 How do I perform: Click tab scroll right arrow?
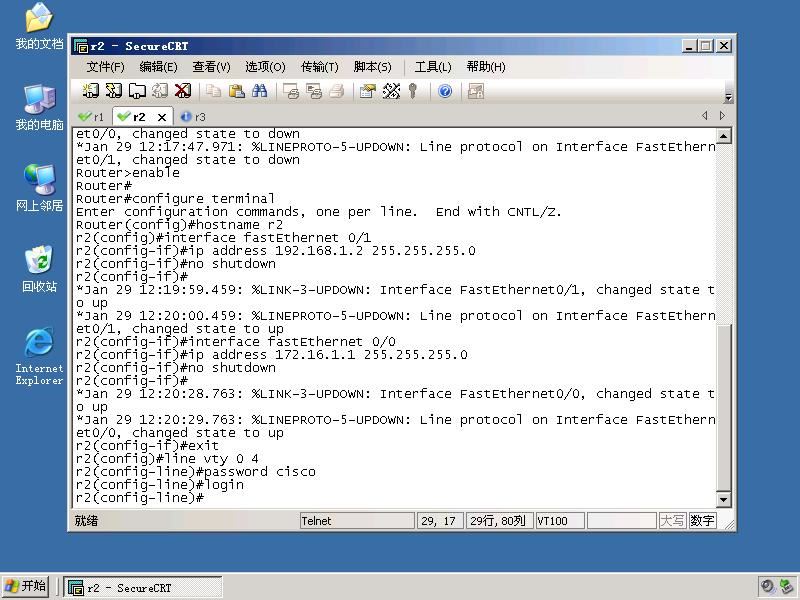point(722,115)
